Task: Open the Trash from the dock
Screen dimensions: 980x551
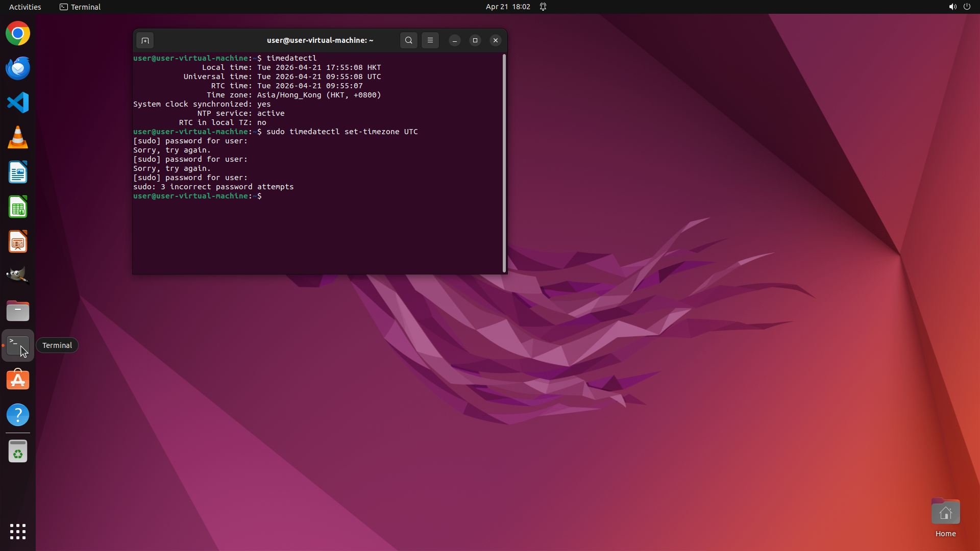Action: coord(18,452)
